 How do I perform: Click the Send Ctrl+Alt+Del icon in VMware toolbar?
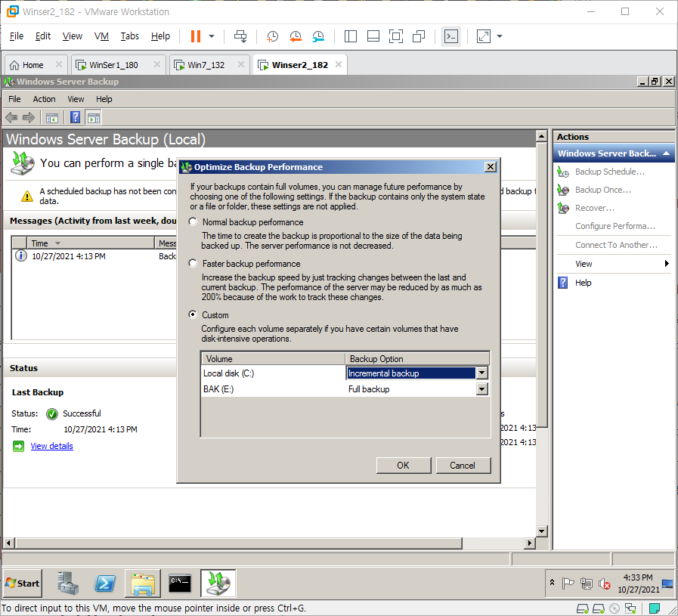pos(240,36)
